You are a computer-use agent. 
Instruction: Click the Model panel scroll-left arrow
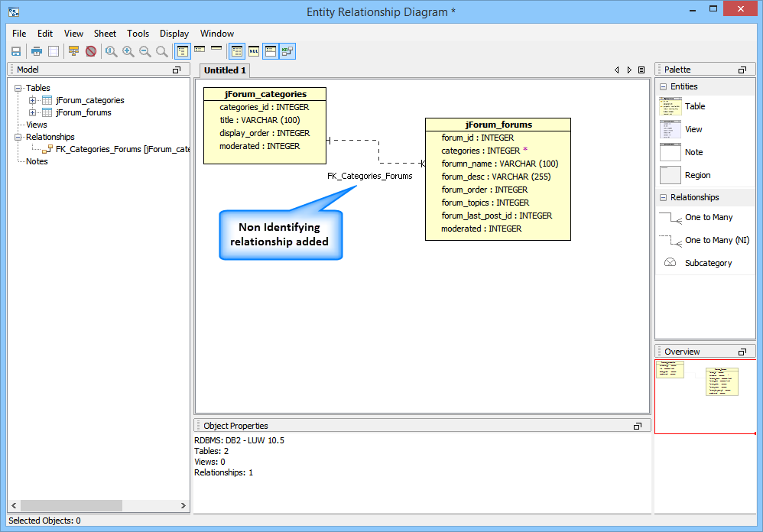tap(14, 506)
